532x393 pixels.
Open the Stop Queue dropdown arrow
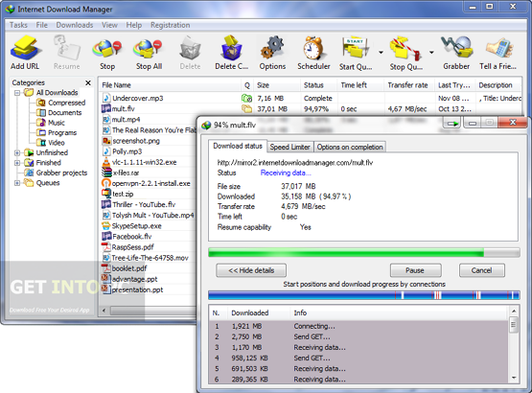(431, 53)
